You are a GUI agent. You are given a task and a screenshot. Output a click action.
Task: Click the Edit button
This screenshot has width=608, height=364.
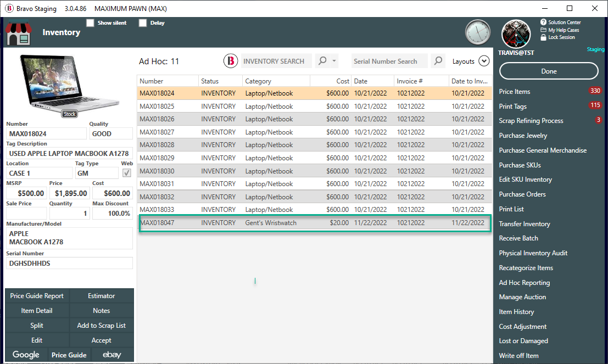tap(37, 340)
